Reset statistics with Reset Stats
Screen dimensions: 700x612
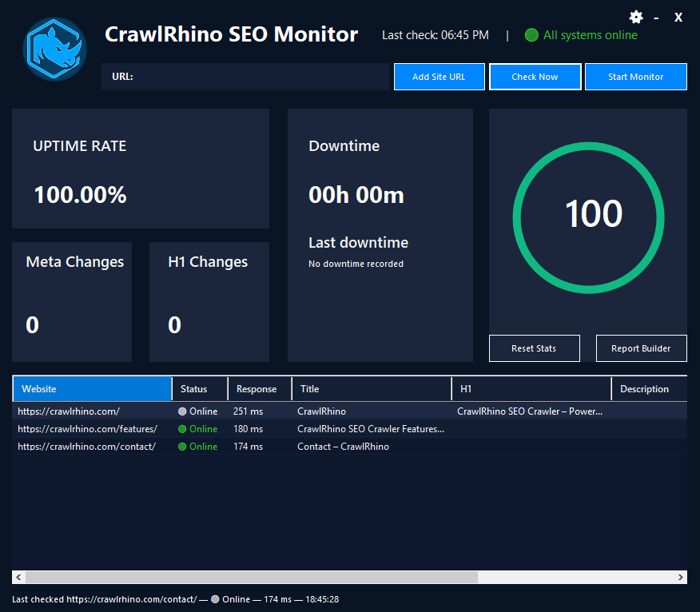click(x=535, y=348)
